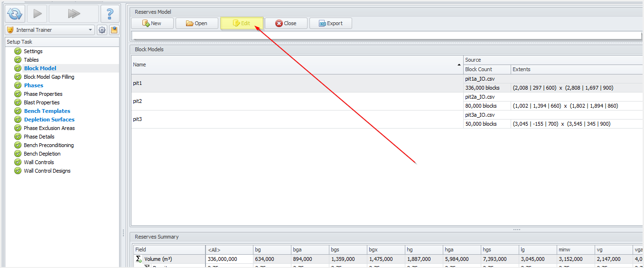Open the gear settings icon beside Internal Trainer
Image resolution: width=644 pixels, height=268 pixels.
102,30
